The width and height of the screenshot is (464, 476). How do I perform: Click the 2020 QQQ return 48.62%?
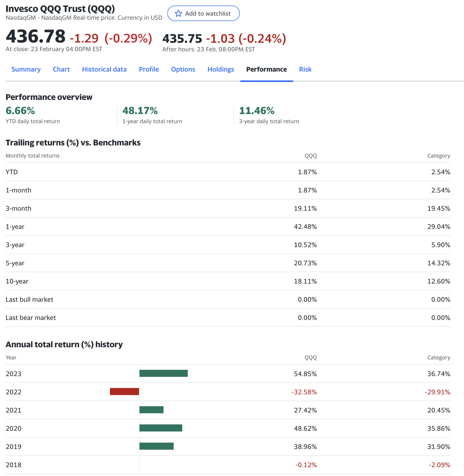[305, 428]
